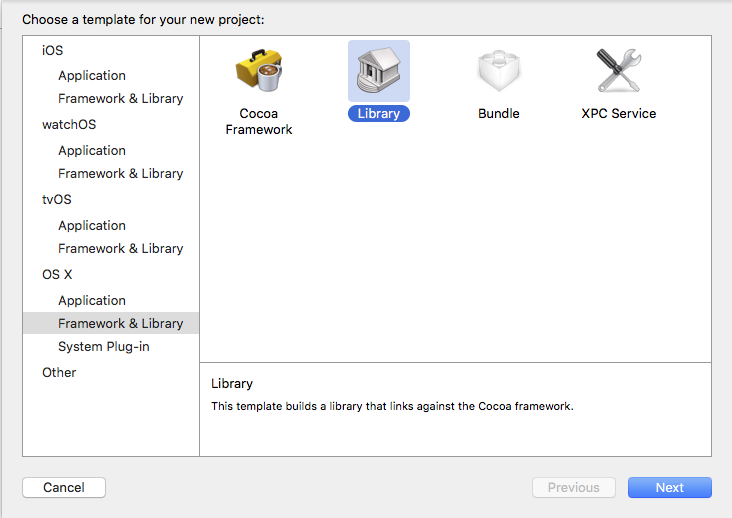Choose System Plug-in category
The height and width of the screenshot is (518, 732).
[107, 346]
